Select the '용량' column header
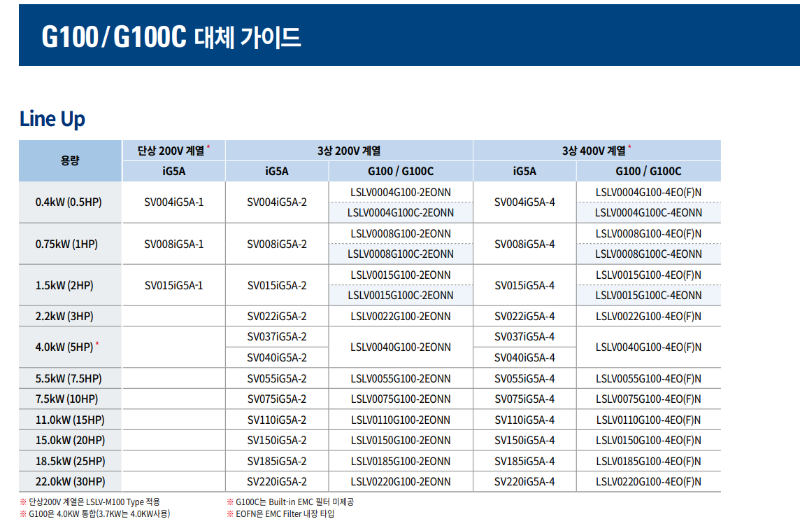This screenshot has width=800, height=531. coord(70,161)
